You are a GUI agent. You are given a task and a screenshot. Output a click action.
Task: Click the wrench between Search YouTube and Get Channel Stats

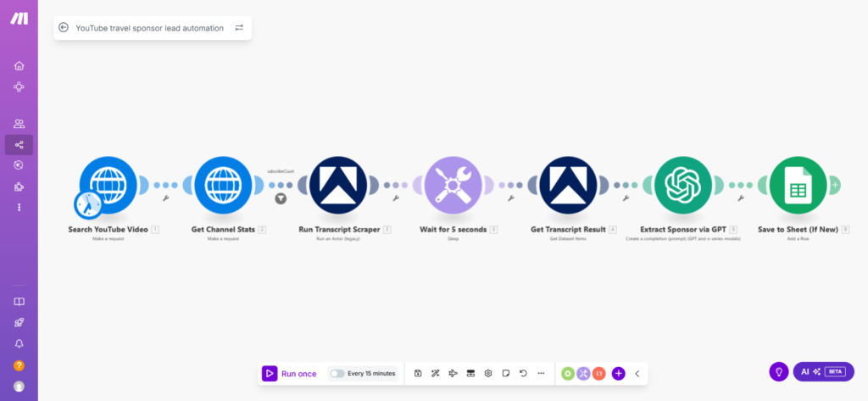[x=165, y=198]
